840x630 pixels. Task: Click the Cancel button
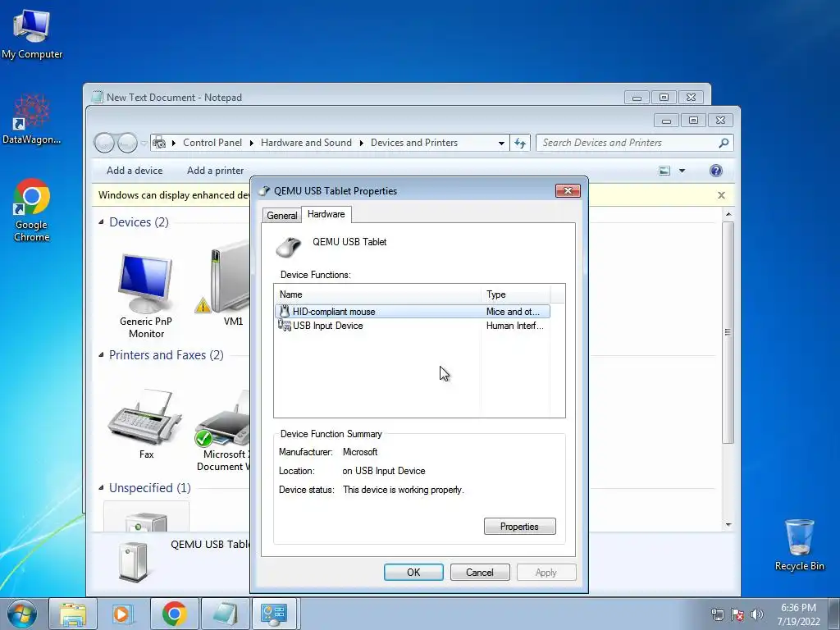pos(480,572)
